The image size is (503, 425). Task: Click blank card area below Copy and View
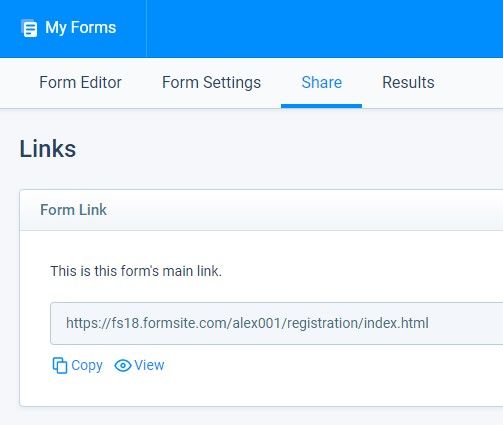point(261,391)
